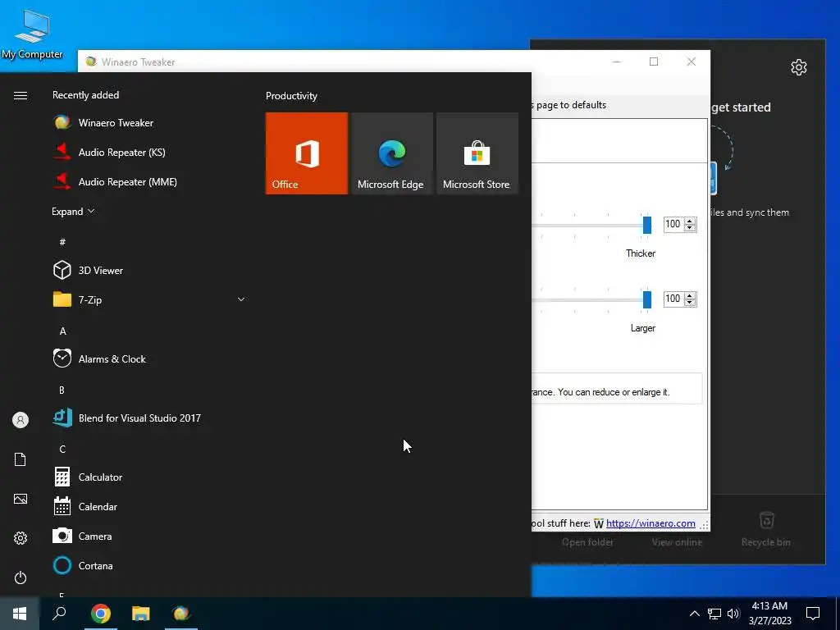Open the Microsoft Store tile
Screen dimensions: 840x630
(x=477, y=153)
